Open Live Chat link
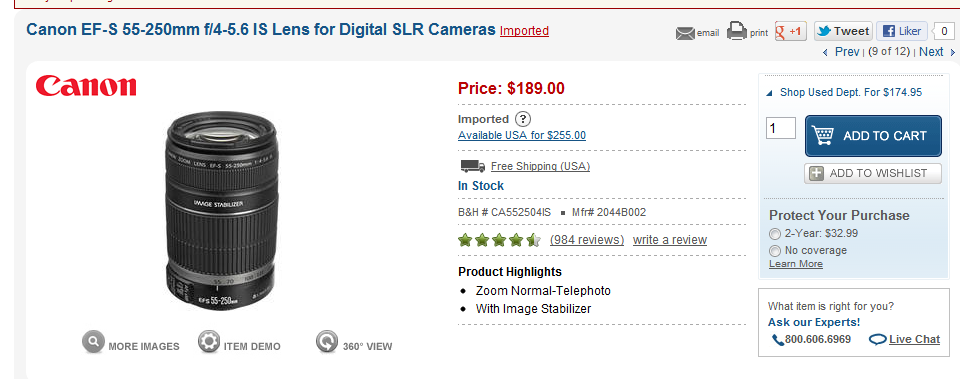The width and height of the screenshot is (963, 379). coord(905,339)
